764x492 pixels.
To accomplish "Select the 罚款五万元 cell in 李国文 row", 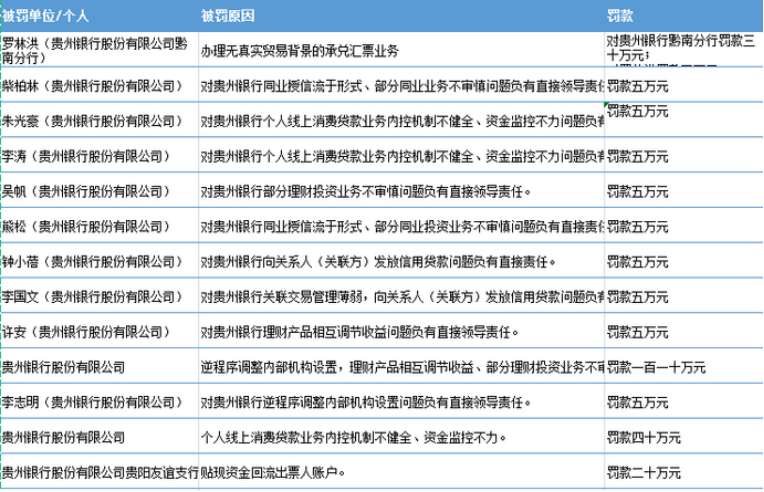I will point(684,295).
